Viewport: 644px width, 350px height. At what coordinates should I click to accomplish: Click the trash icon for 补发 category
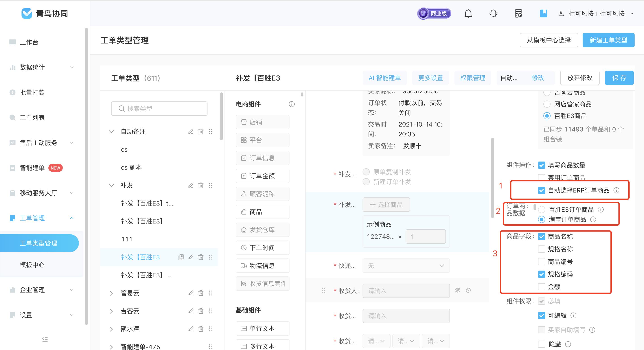[x=201, y=185]
